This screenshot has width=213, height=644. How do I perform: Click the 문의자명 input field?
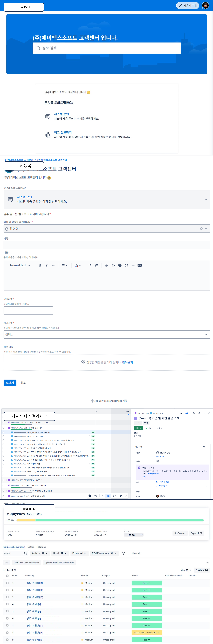(28, 310)
